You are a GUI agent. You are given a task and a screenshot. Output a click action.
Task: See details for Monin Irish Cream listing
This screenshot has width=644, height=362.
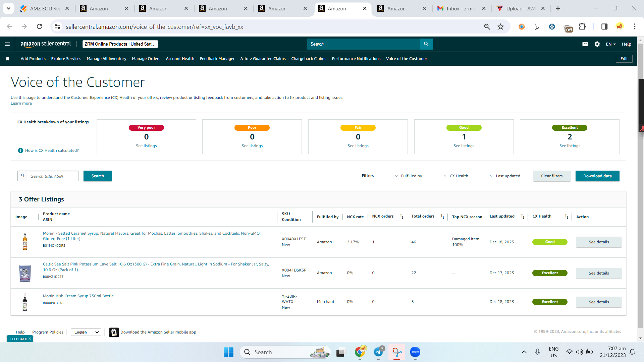(599, 302)
